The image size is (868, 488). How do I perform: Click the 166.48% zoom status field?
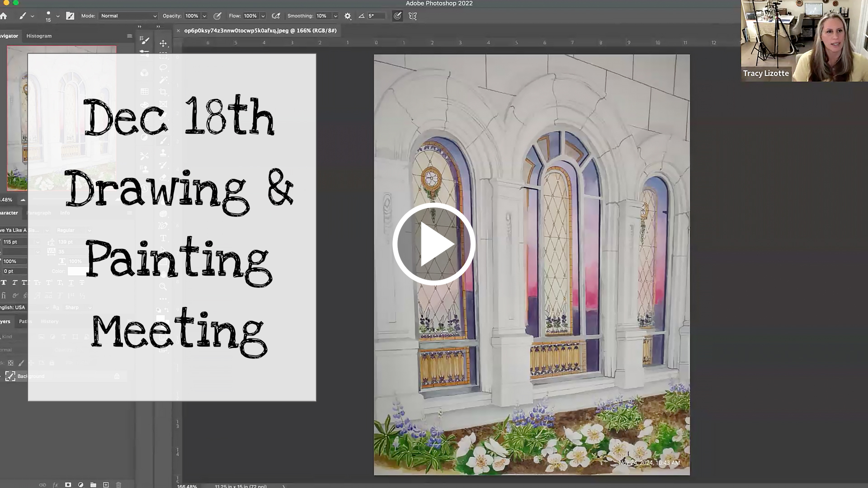point(187,486)
